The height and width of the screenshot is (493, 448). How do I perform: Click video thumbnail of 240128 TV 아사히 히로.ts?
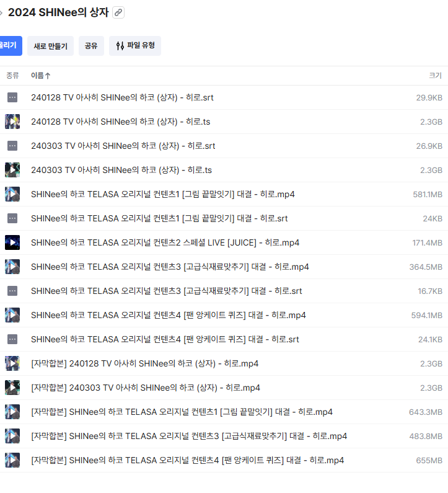pos(12,122)
